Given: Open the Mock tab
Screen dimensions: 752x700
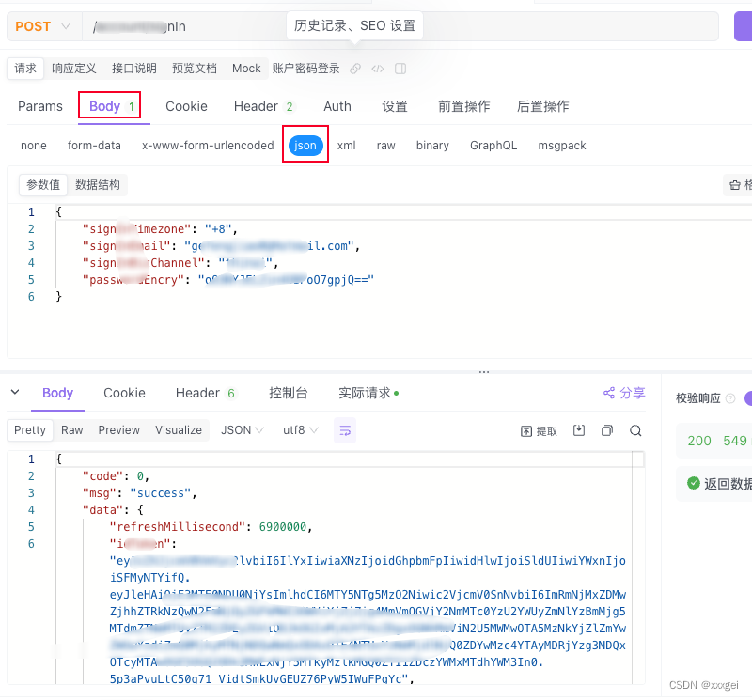Looking at the screenshot, I should (x=245, y=68).
